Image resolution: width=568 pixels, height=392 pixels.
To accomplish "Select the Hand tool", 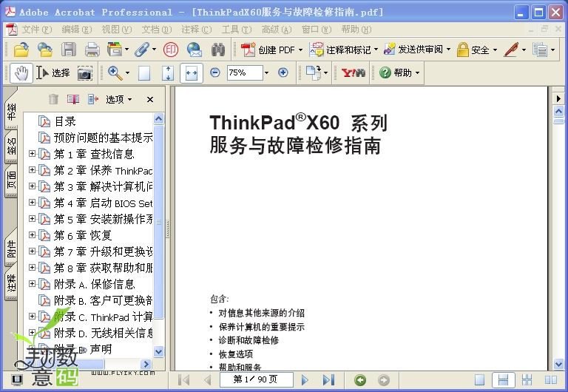I will 21,72.
